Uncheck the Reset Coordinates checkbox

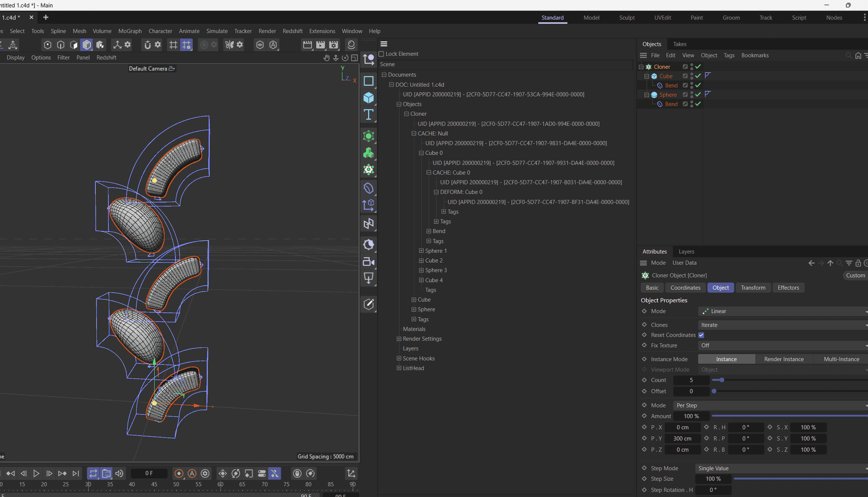pyautogui.click(x=701, y=335)
